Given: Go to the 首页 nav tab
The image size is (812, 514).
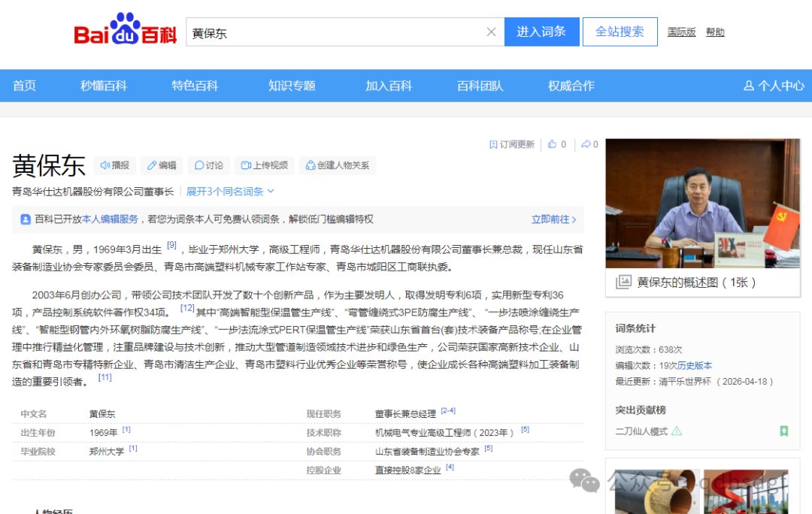Looking at the screenshot, I should (24, 86).
